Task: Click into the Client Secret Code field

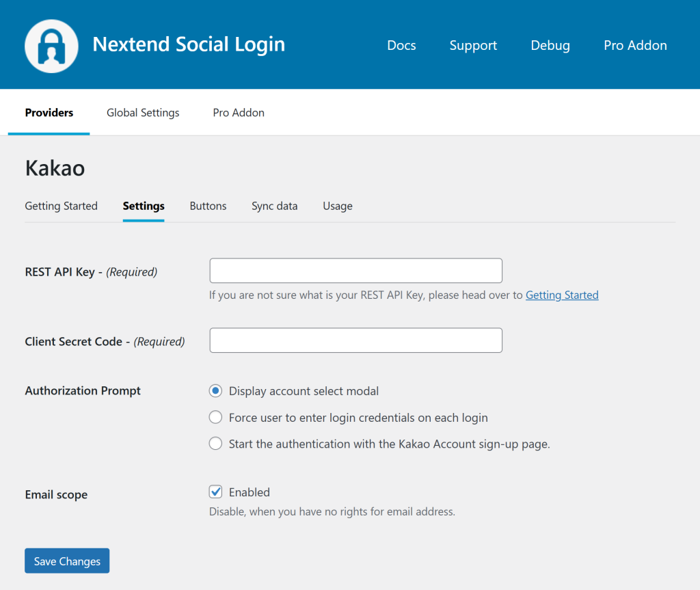Action: [355, 340]
